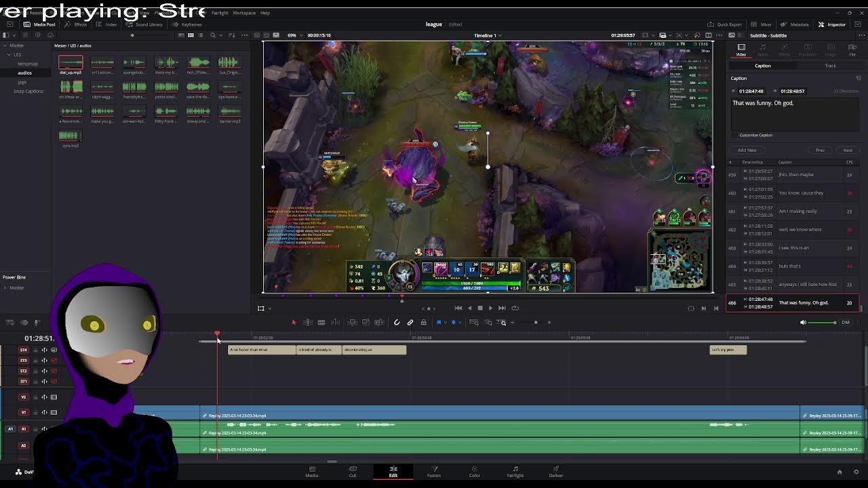The width and height of the screenshot is (868, 488).
Task: Play the timeline in reverse
Action: (469, 308)
